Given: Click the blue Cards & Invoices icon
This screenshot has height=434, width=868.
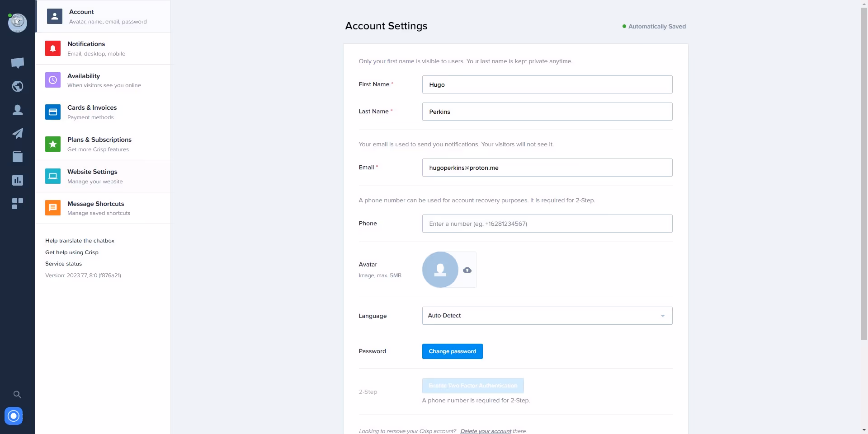Looking at the screenshot, I should (53, 112).
